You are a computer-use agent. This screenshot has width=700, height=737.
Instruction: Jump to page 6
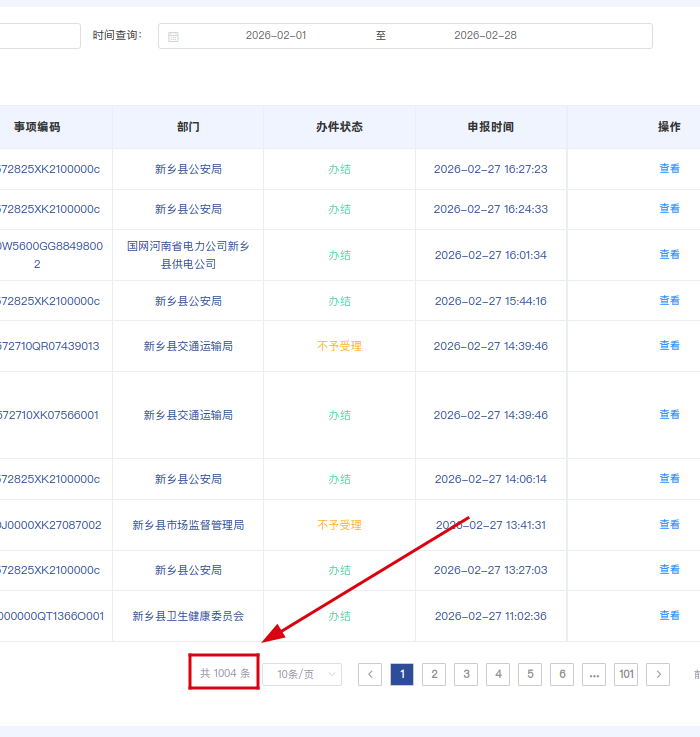click(562, 674)
